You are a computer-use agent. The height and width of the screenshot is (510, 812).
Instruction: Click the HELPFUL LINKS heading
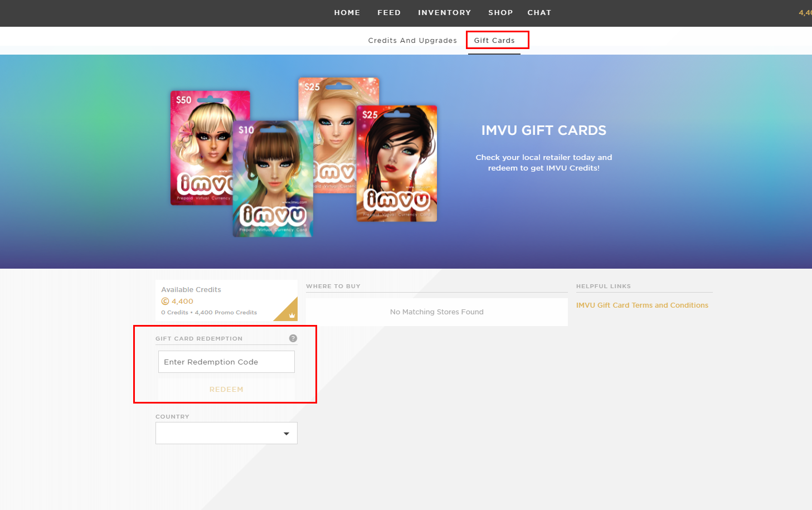coord(604,286)
